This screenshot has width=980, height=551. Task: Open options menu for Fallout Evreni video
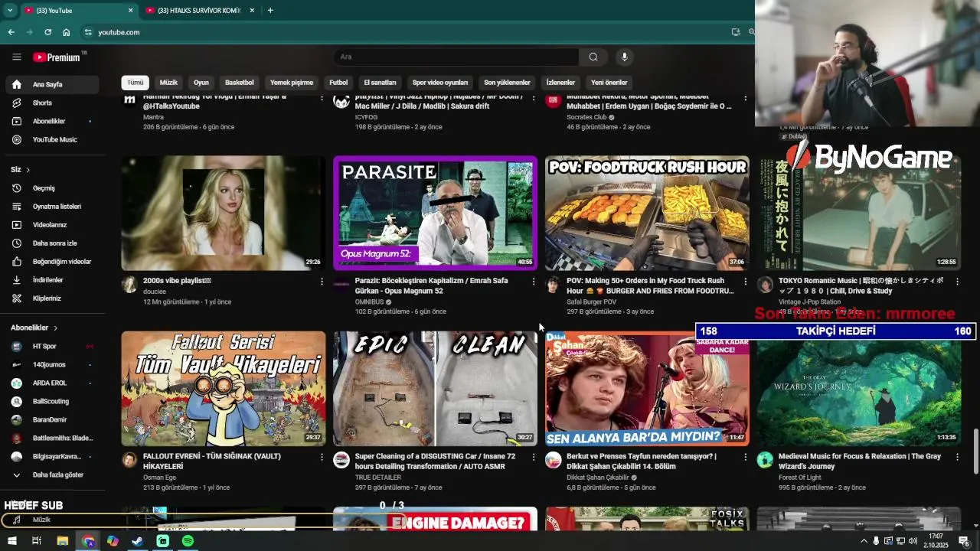(322, 457)
